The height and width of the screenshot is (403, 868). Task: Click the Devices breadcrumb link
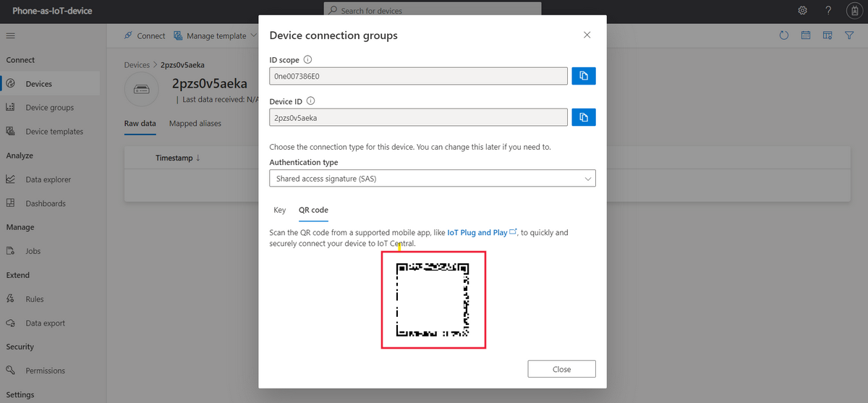(137, 65)
